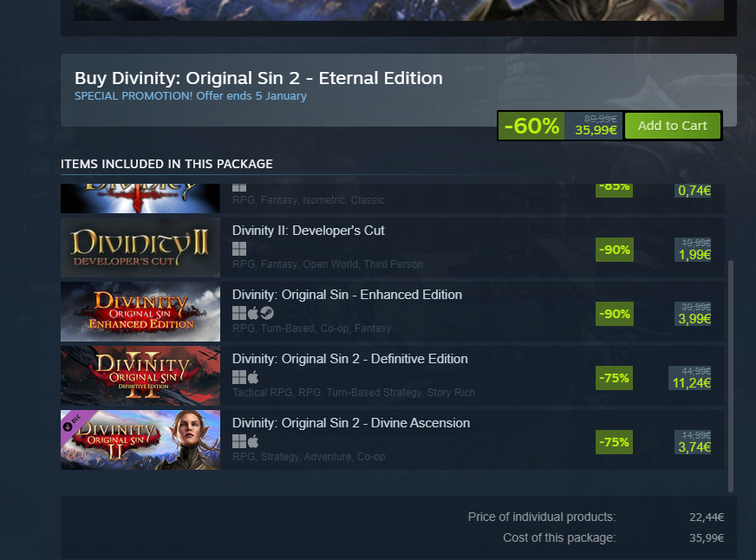This screenshot has width=756, height=560.
Task: Click the Divine Ascension thumbnail image
Action: tap(140, 440)
